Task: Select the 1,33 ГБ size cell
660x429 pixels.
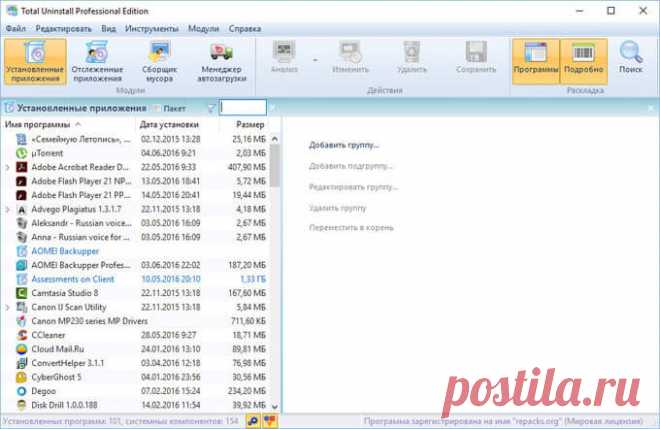Action: [x=253, y=279]
